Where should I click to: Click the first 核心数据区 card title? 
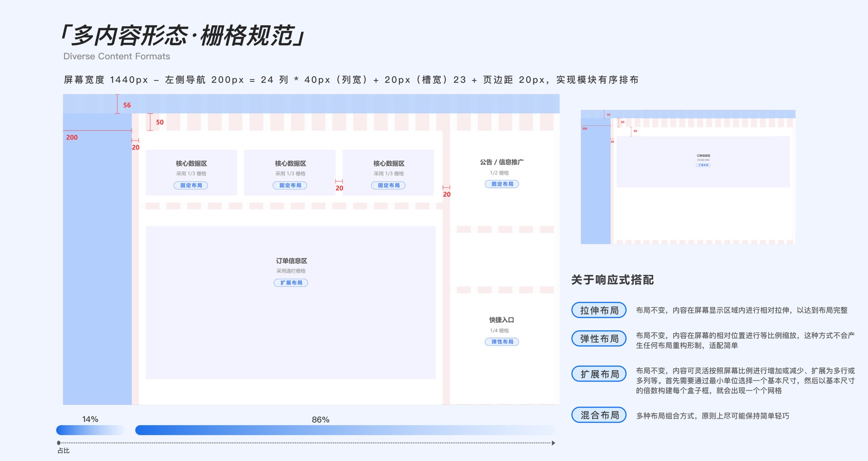pyautogui.click(x=191, y=163)
